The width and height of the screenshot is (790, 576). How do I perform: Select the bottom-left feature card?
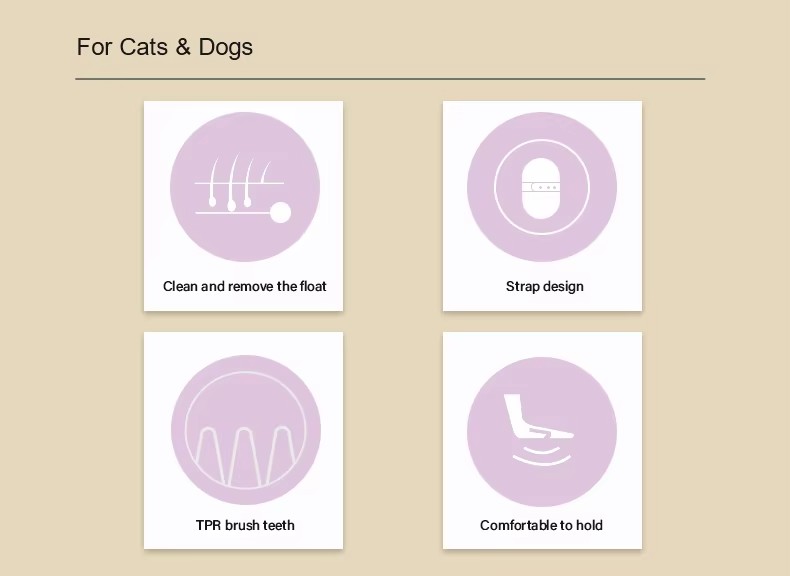[x=243, y=440]
